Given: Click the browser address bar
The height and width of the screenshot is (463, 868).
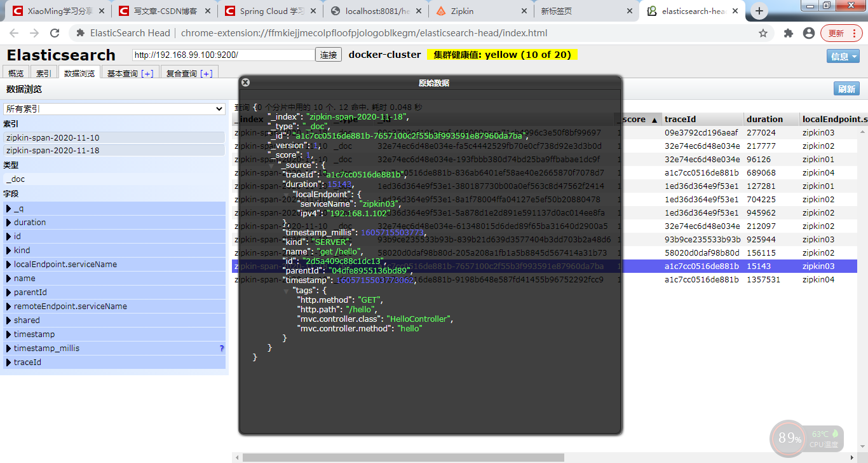Looking at the screenshot, I should 413,33.
